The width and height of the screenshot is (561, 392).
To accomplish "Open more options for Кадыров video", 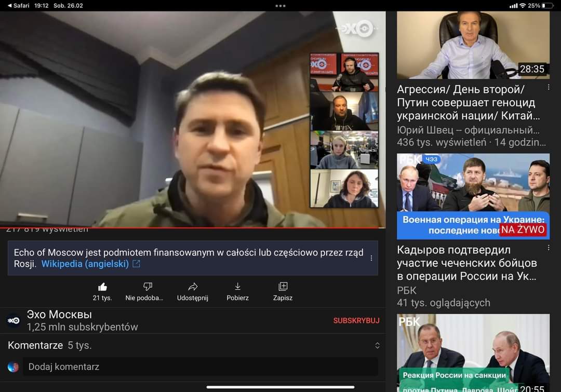I will click(x=548, y=248).
